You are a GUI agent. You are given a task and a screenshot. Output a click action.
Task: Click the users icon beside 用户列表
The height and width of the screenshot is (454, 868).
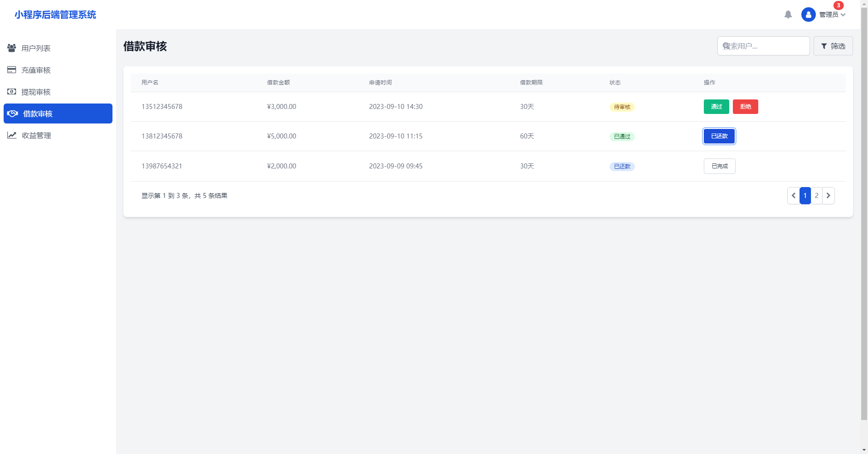[x=12, y=48]
